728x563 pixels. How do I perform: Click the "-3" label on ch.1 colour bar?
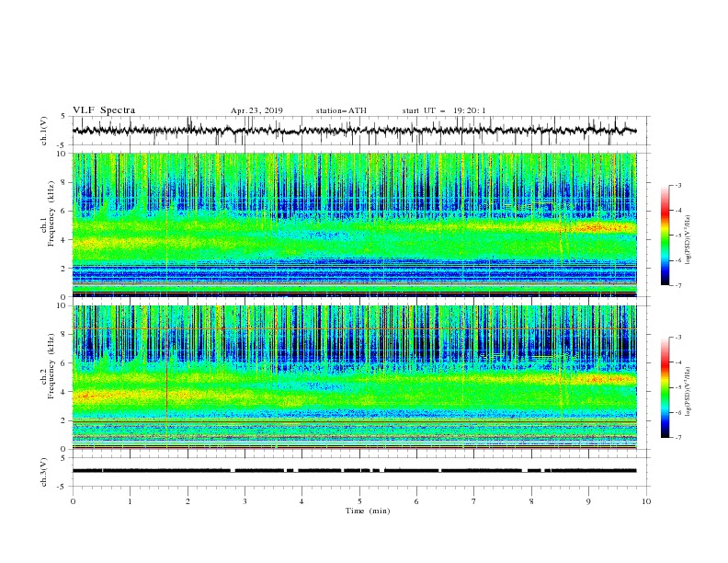677,185
